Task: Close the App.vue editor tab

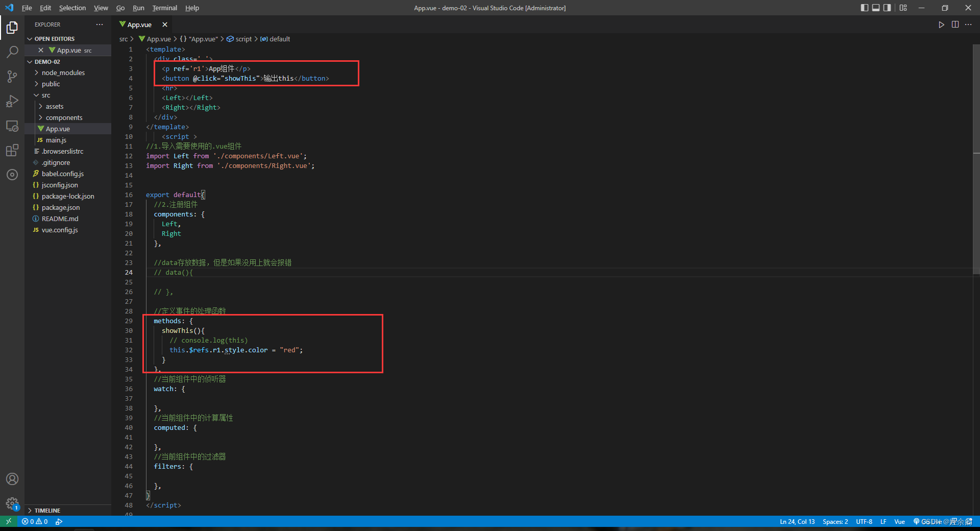Action: (165, 25)
